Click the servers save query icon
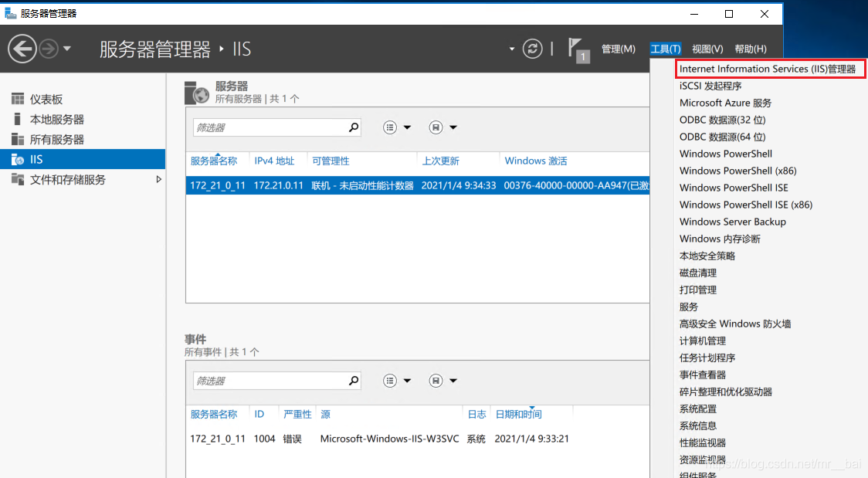Image resolution: width=868 pixels, height=478 pixels. [x=436, y=127]
